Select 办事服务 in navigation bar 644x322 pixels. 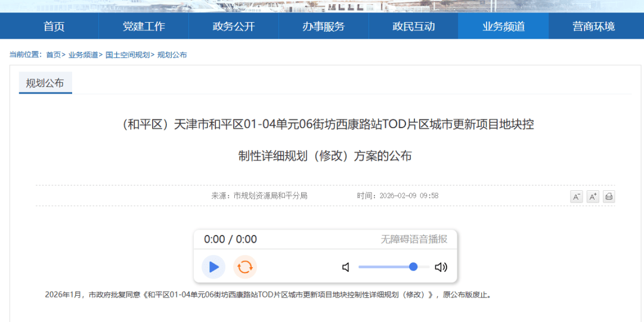323,26
